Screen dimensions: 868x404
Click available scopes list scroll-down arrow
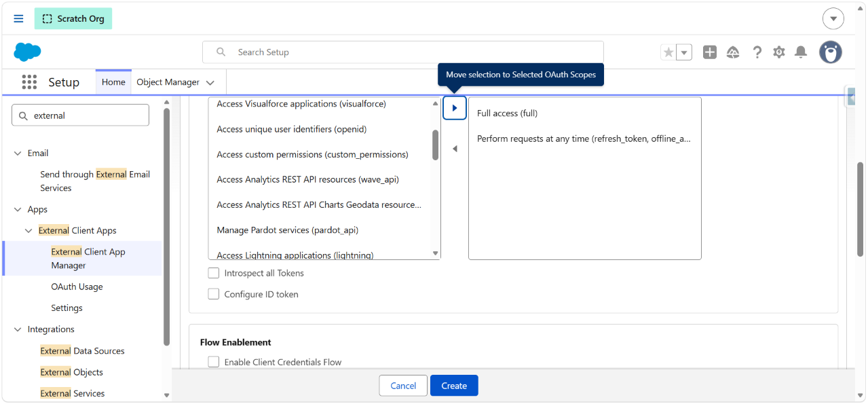[436, 253]
